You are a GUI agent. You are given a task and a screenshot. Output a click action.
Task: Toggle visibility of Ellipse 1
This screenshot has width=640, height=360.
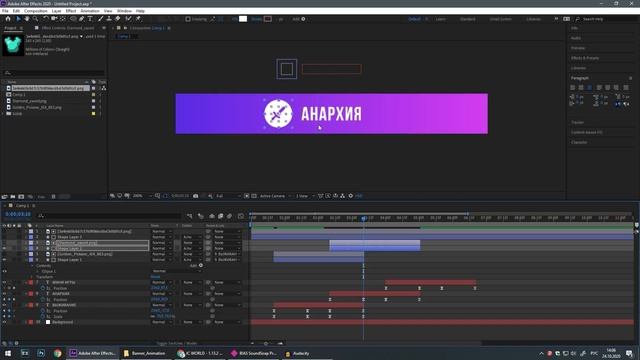coord(4,271)
